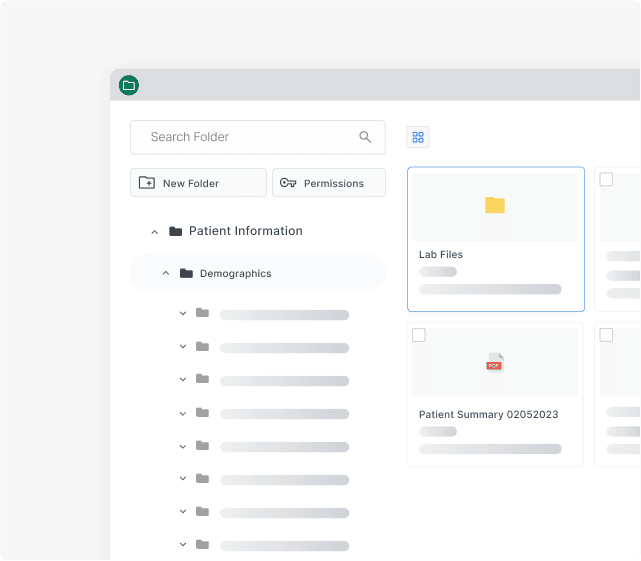The image size is (641, 561).
Task: Tick checkbox on card right of Lab Files
Action: (606, 180)
